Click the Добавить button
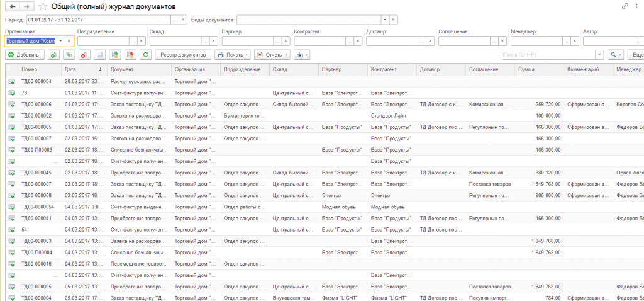The image size is (644, 301). pos(25,54)
